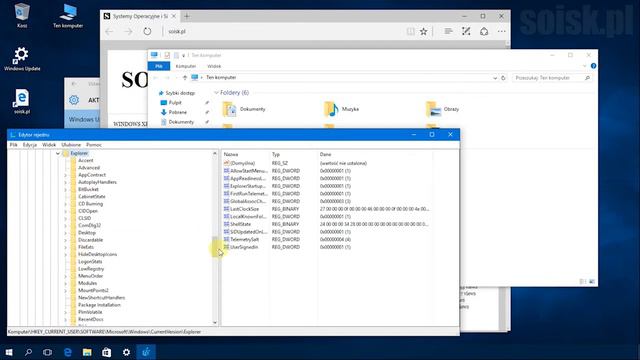640x360 pixels.
Task: Click the Przeszukaj Ten komputer search field
Action: pyautogui.click(x=552, y=78)
